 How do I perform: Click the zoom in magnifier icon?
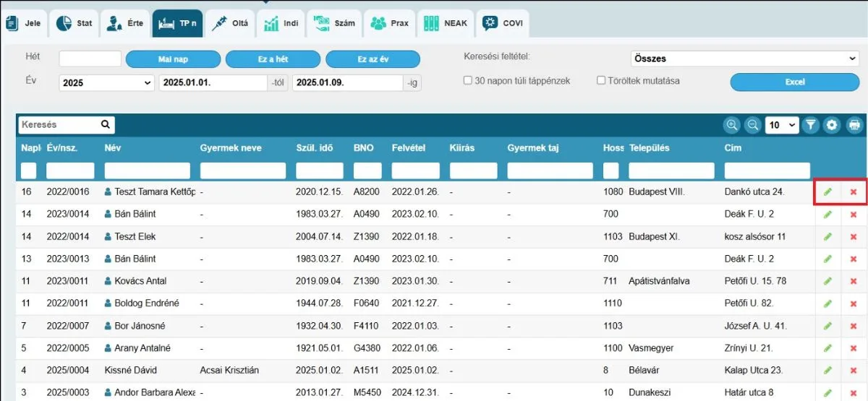click(x=733, y=125)
